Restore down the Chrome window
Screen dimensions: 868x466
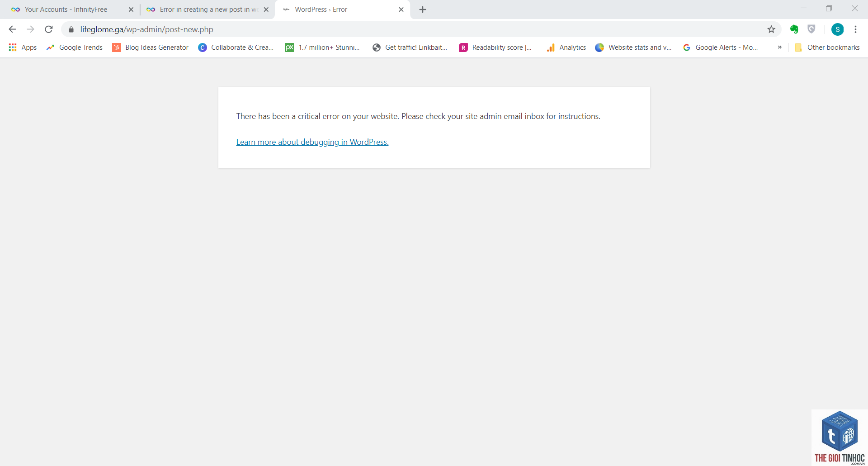(x=829, y=8)
